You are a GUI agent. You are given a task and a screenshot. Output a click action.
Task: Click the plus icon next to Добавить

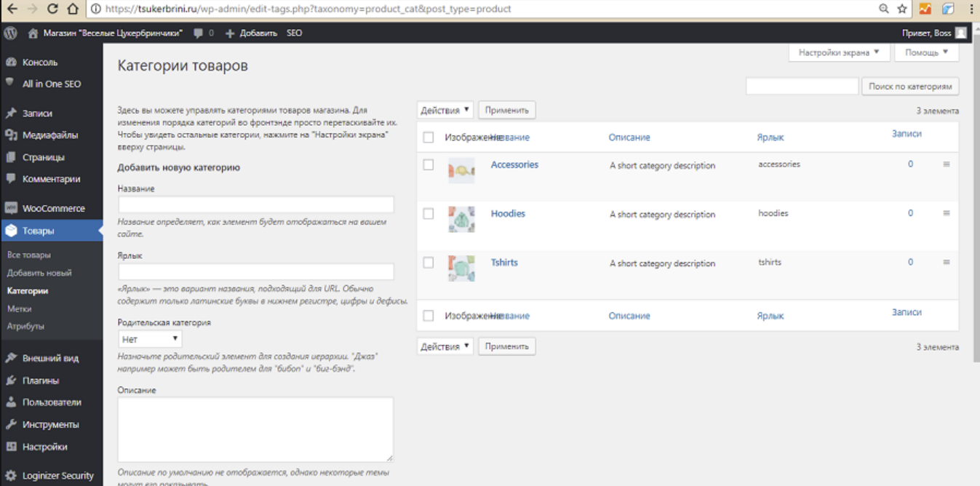(230, 33)
